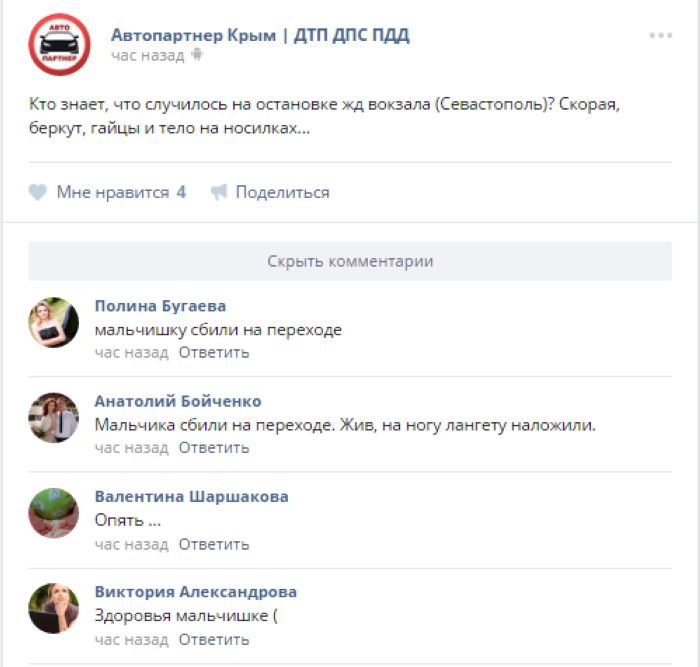Open Виктория Александрова's avatar photo

pos(54,608)
